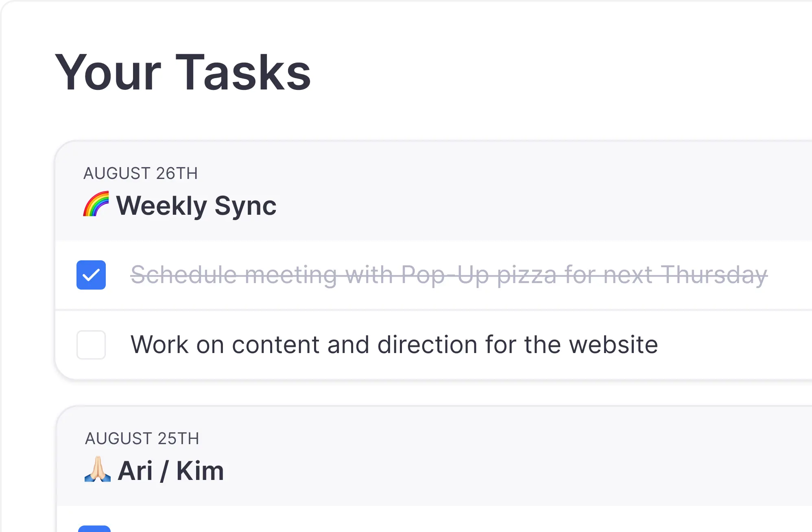Check off Work on content and direction task
This screenshot has width=812, height=532.
pos(91,345)
